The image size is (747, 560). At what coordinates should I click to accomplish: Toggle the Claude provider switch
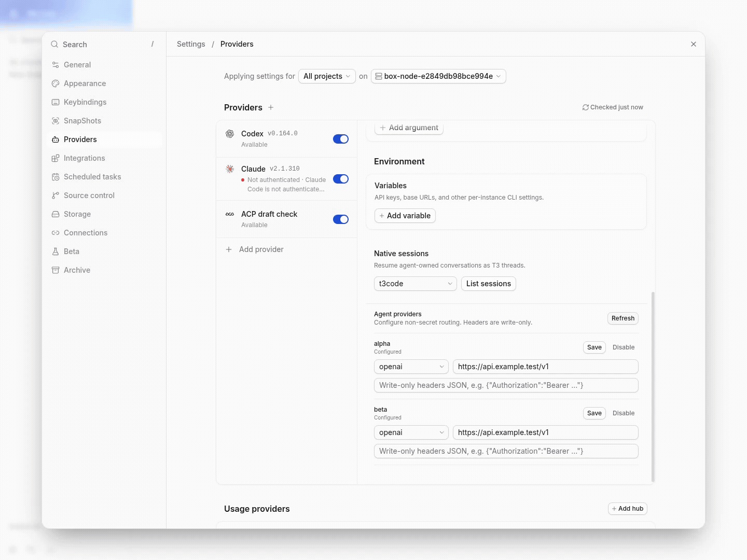(x=341, y=179)
